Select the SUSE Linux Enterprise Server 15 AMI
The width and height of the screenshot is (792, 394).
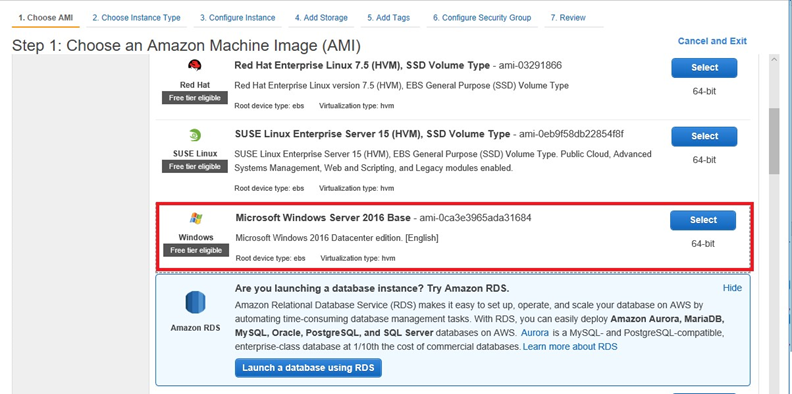point(704,136)
